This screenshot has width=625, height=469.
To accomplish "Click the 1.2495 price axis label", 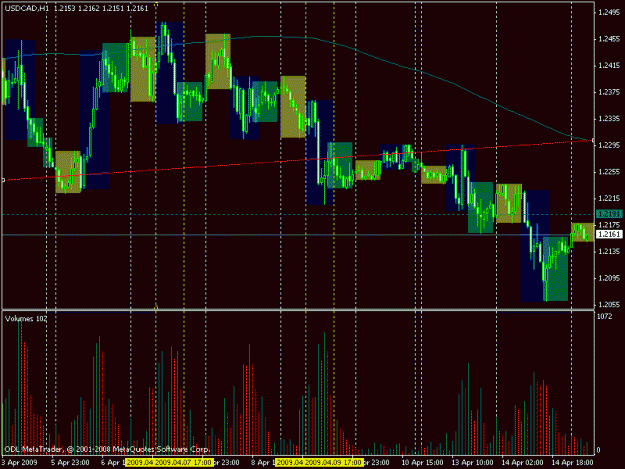I will 609,13.
